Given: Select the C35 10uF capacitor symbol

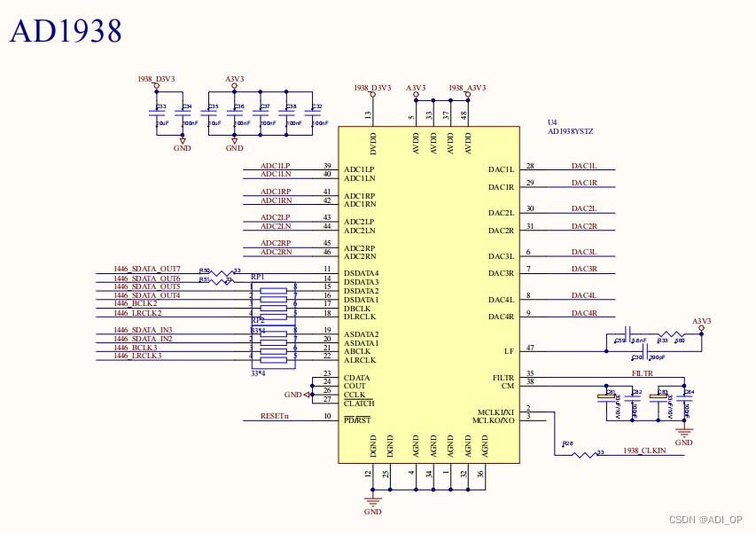Looking at the screenshot, I should pyautogui.click(x=209, y=114).
